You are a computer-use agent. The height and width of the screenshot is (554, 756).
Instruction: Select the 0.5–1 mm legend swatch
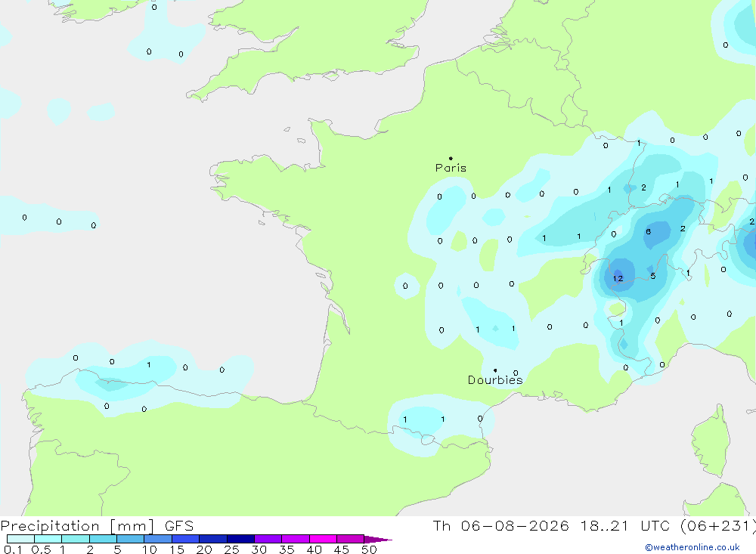pyautogui.click(x=48, y=539)
